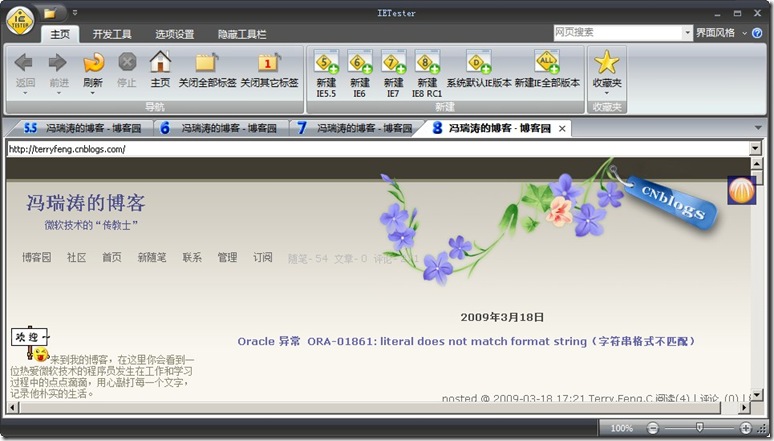Click the orange globe icon on page
The height and width of the screenshot is (441, 774).
coord(741,190)
